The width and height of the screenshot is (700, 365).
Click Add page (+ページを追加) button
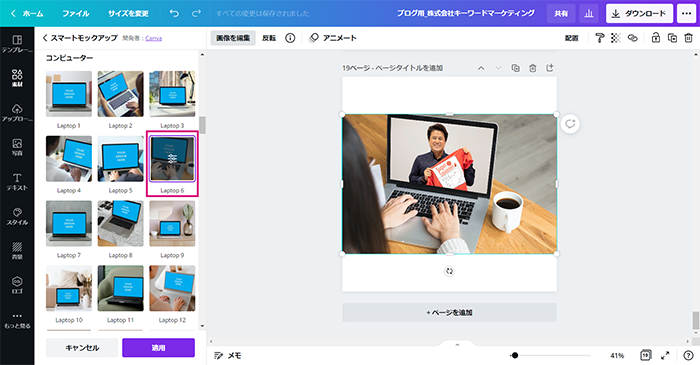[x=449, y=312]
